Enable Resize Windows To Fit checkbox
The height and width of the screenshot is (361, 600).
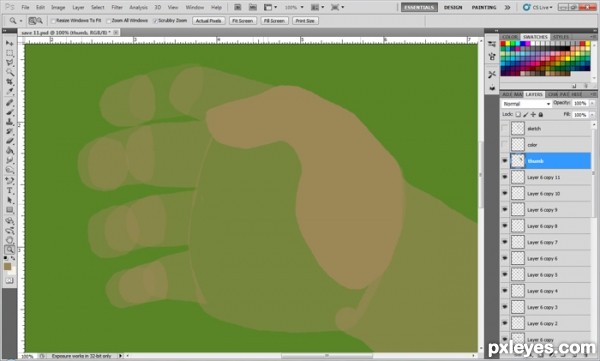pyautogui.click(x=54, y=21)
